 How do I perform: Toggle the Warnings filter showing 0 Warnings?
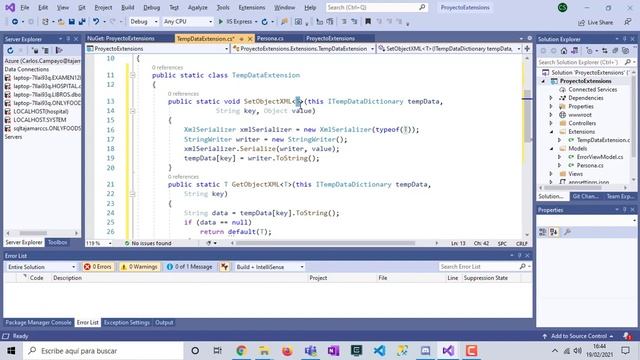pyautogui.click(x=139, y=267)
